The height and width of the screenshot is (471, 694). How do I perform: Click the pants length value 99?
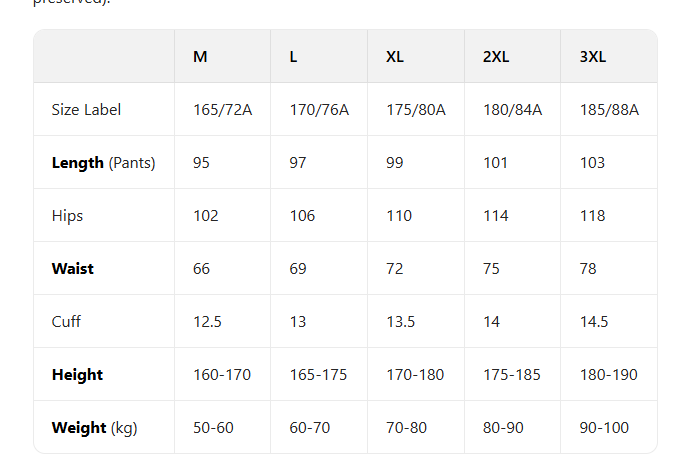[x=397, y=163]
